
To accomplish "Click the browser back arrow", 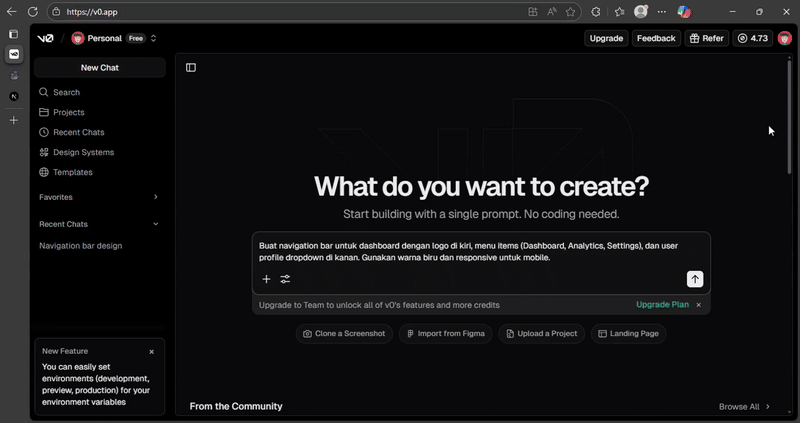I will 12,12.
